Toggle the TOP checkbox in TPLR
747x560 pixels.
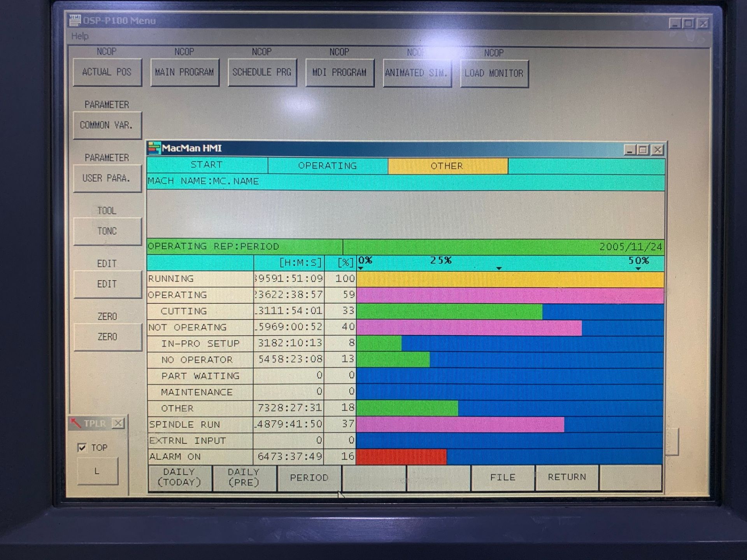(82, 448)
